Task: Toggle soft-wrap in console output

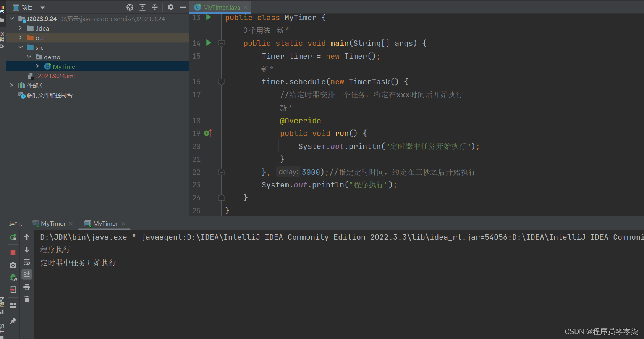Action: pyautogui.click(x=27, y=262)
